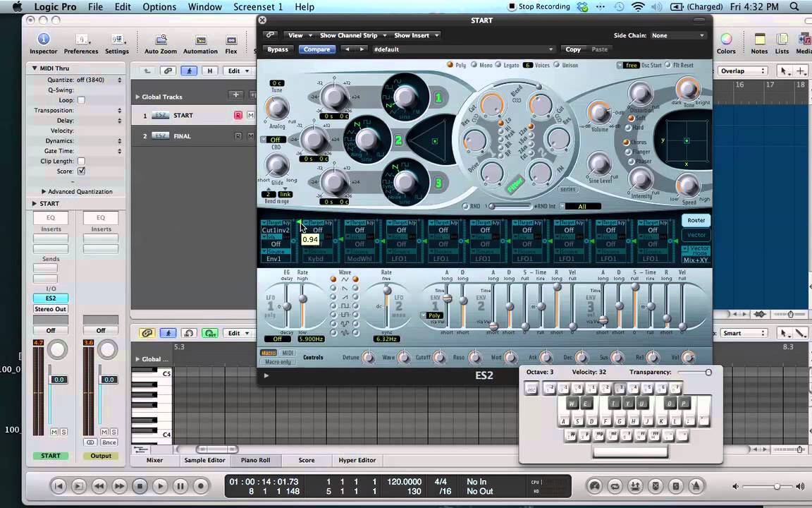Click the Record transport button

pyautogui.click(x=200, y=485)
